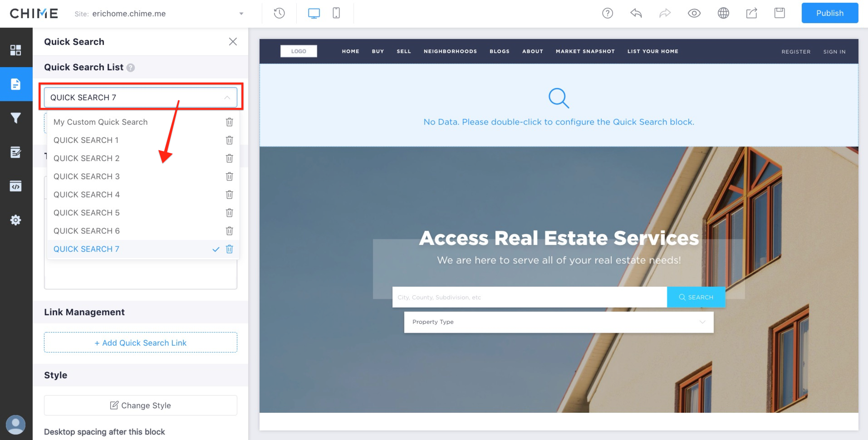Click the Change Style button
Screen dimensions: 868x440
141,405
